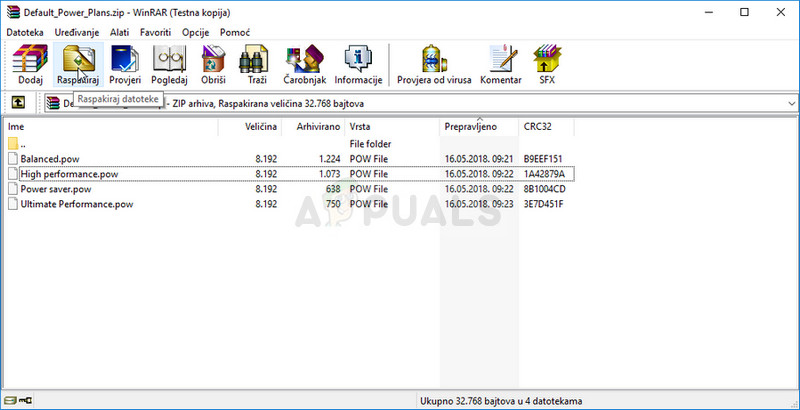The height and width of the screenshot is (410, 800).
Task: Show archive Informacije
Action: point(358,65)
